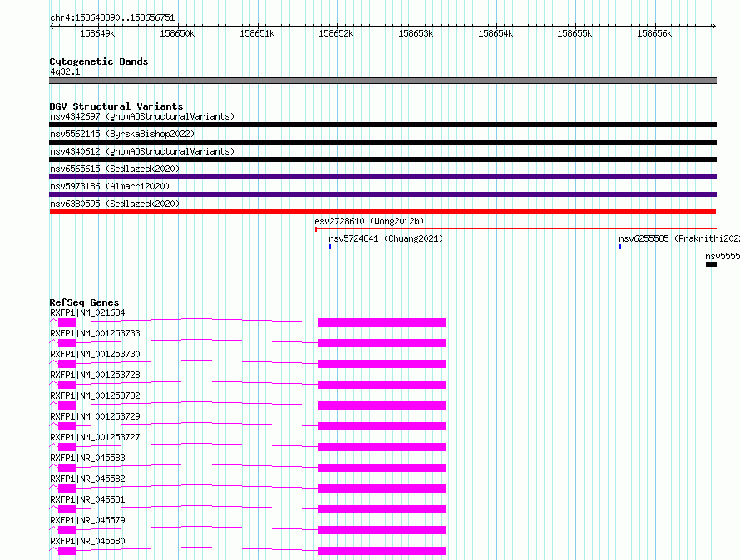The image size is (740, 560).
Task: Click the 158654k ruler tick label
Action: (x=496, y=33)
